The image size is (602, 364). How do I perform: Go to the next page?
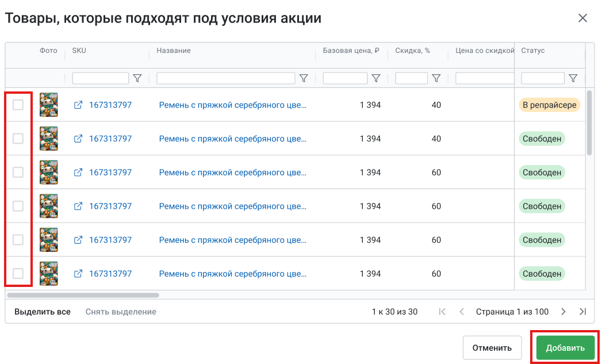pos(563,312)
